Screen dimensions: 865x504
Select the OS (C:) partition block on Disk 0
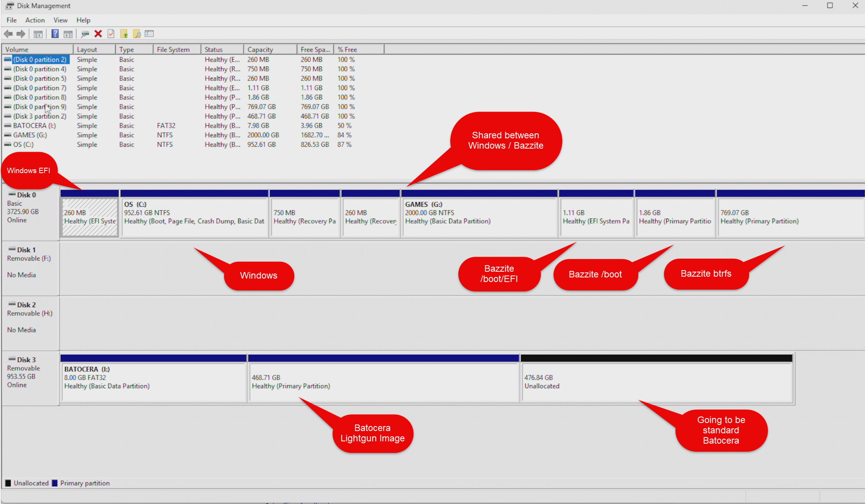(x=194, y=217)
